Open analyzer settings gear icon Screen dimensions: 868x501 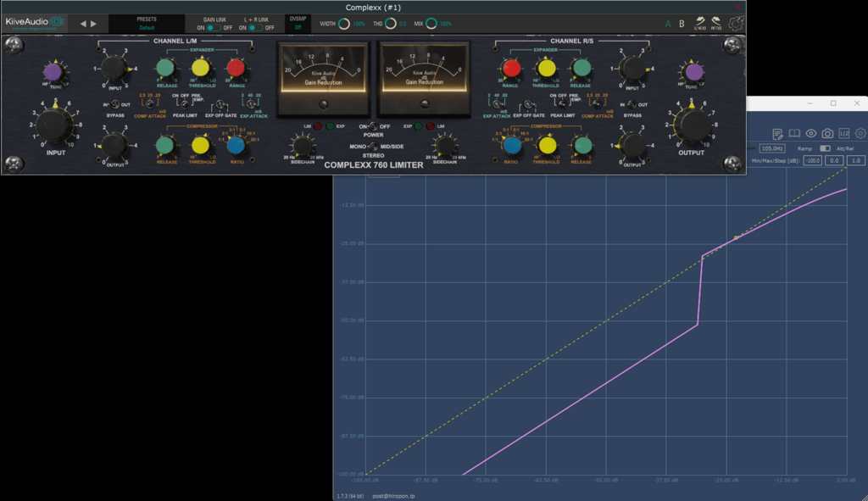pyautogui.click(x=860, y=133)
